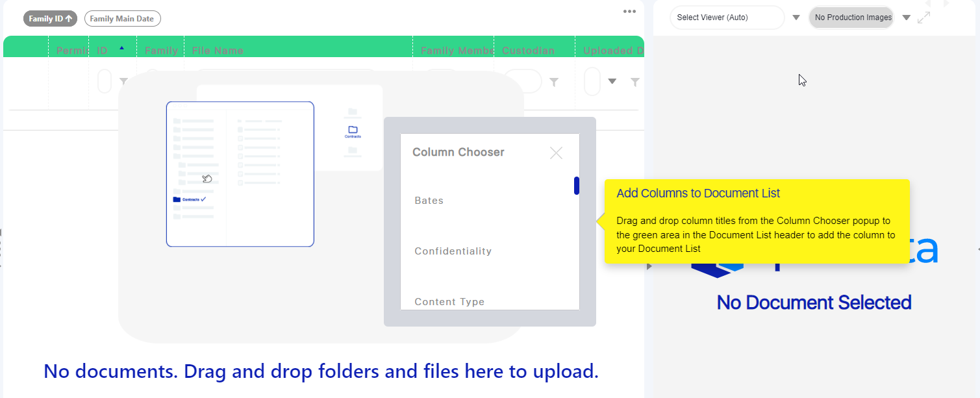Switch sorting to Family Main Date
This screenshot has width=980, height=398.
click(x=122, y=18)
